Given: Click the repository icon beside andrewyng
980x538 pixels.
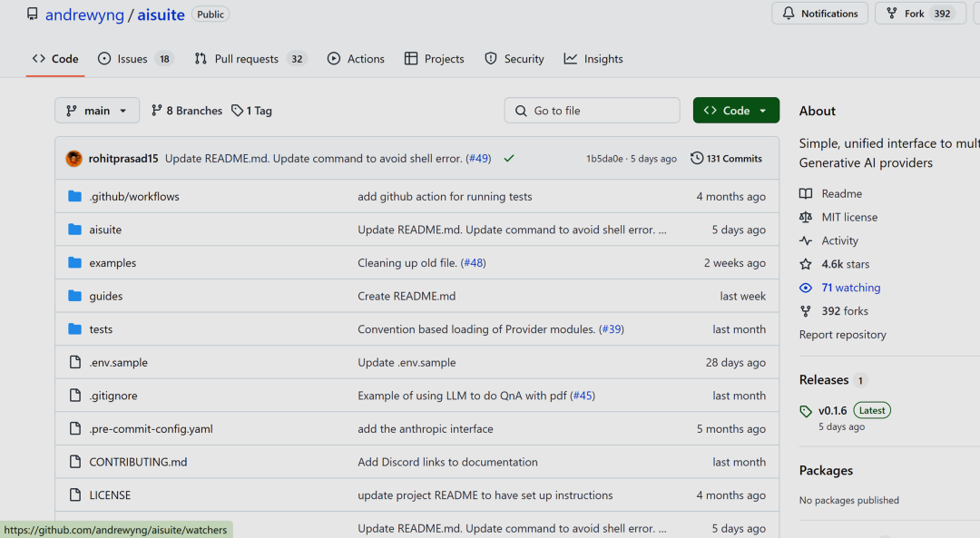Looking at the screenshot, I should [32, 14].
